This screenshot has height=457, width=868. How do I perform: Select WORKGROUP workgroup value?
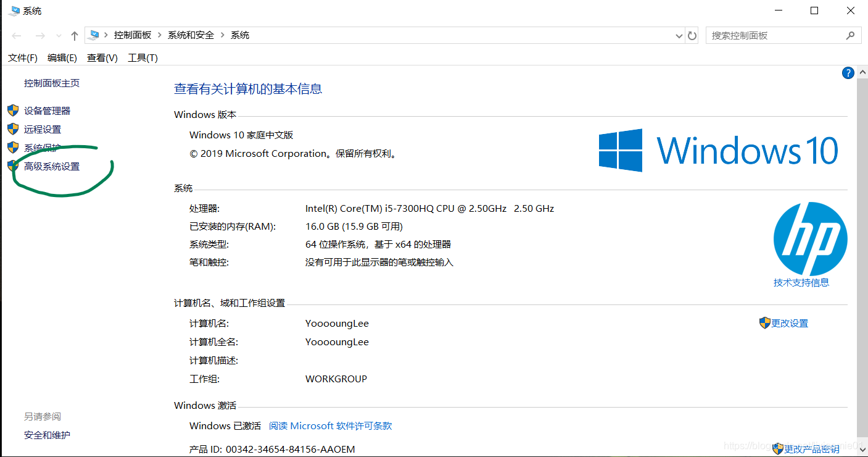(x=336, y=379)
